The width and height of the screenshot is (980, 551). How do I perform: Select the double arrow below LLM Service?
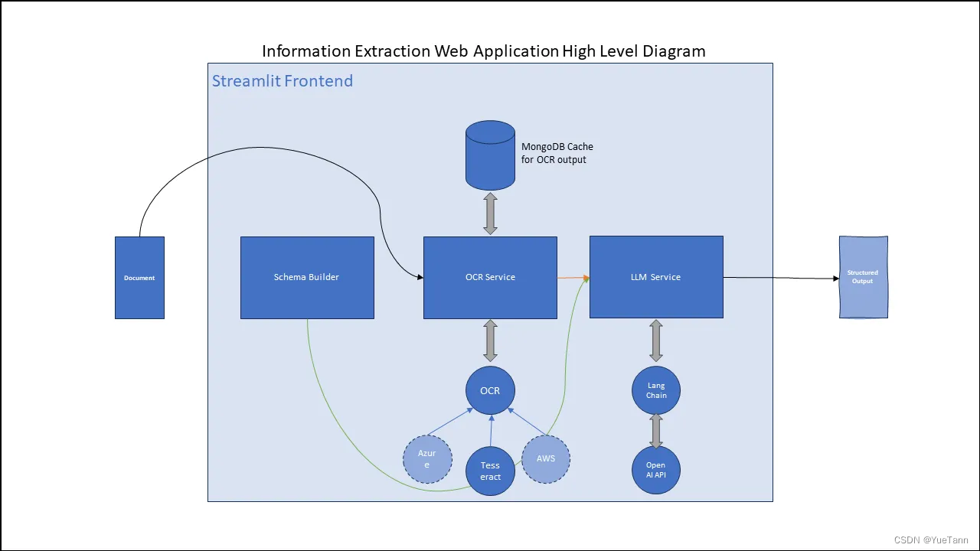[656, 341]
